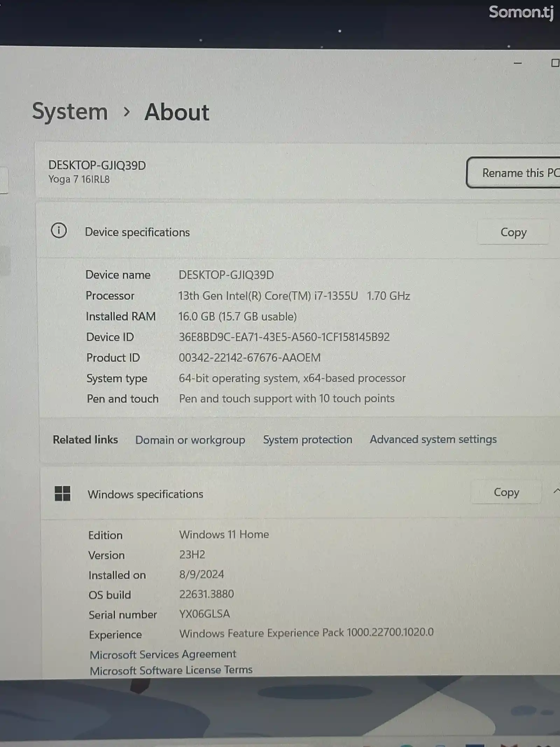Click the Device specifications info icon

[x=59, y=230]
